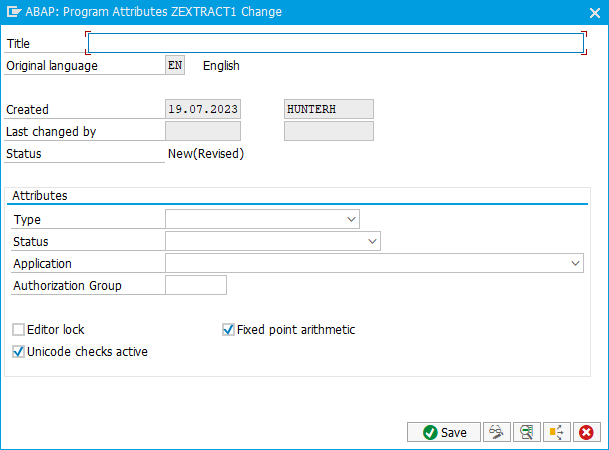Click the orange branching-arrows icon button
This screenshot has height=450, width=609.
[x=557, y=432]
